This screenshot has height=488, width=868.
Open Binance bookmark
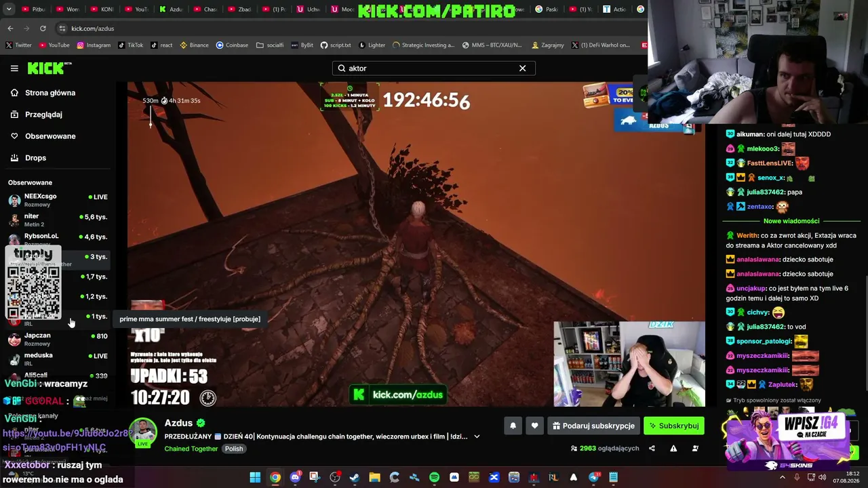194,45
